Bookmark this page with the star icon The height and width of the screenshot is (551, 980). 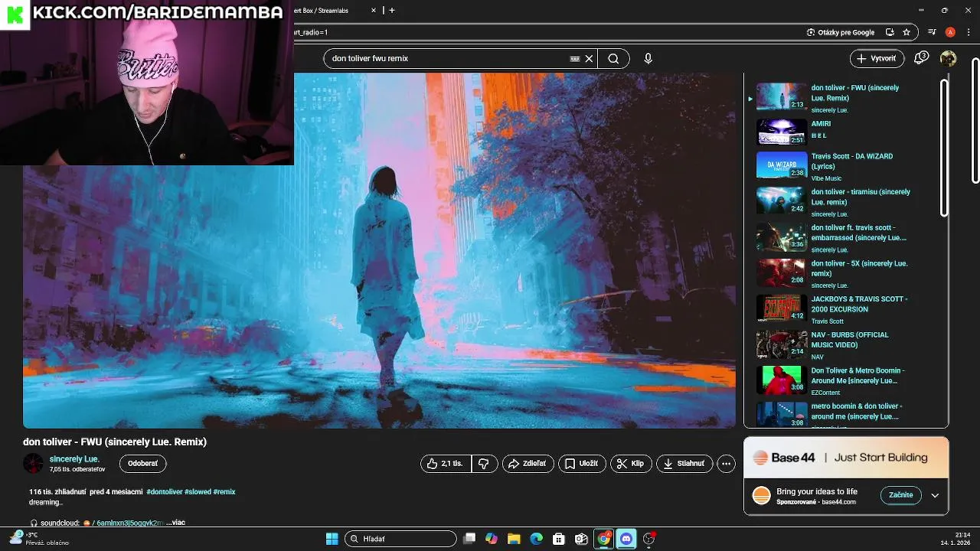point(906,32)
